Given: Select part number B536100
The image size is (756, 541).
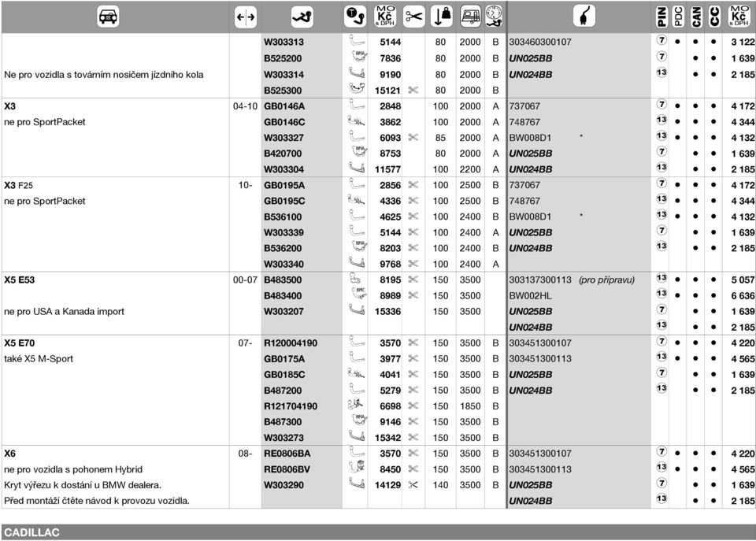Looking at the screenshot, I should click(283, 217).
